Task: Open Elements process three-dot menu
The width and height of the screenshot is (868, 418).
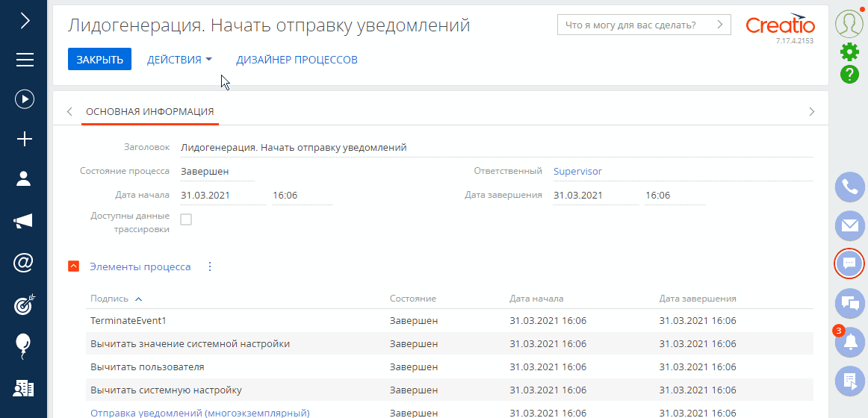Action: click(210, 267)
